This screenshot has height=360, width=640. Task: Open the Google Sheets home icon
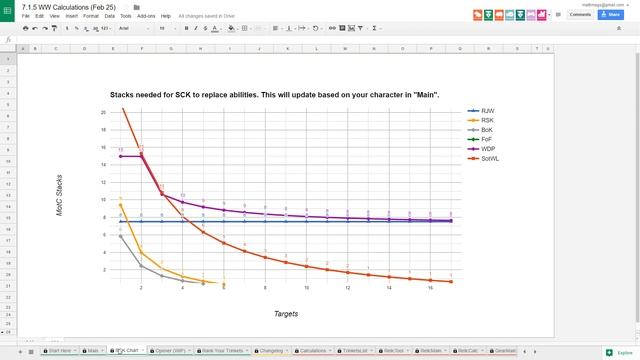pos(7,11)
